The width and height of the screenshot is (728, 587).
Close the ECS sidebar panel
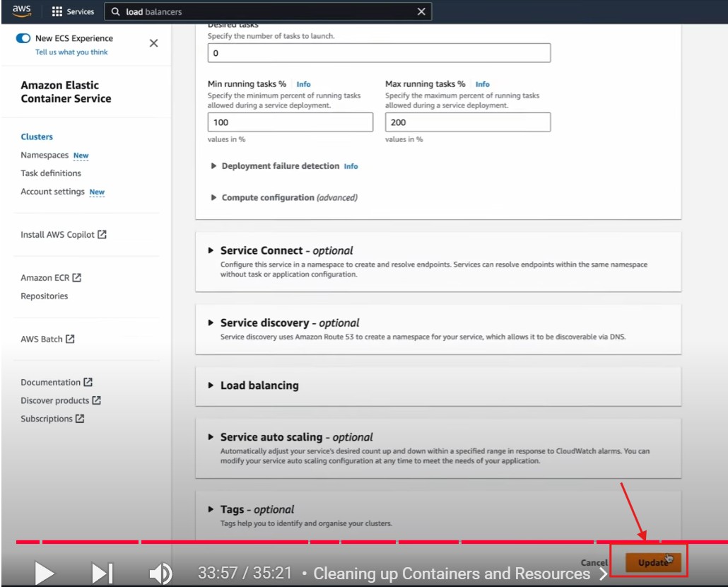pyautogui.click(x=153, y=43)
